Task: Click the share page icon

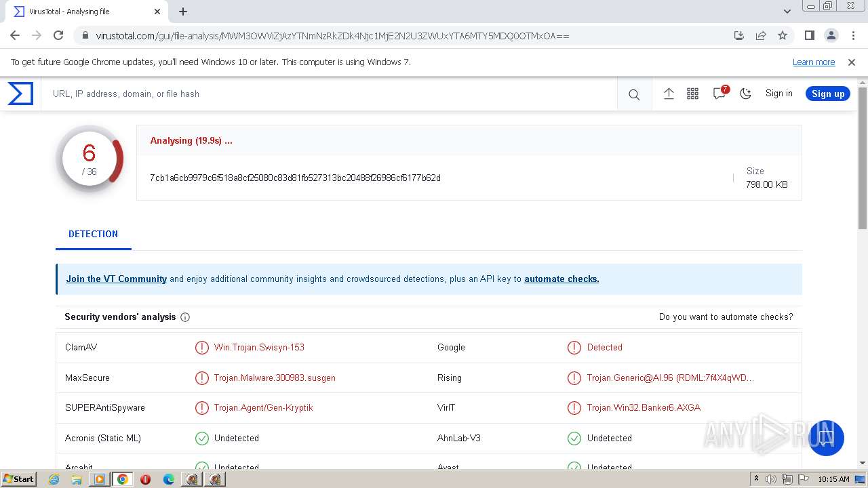Action: 761,35
